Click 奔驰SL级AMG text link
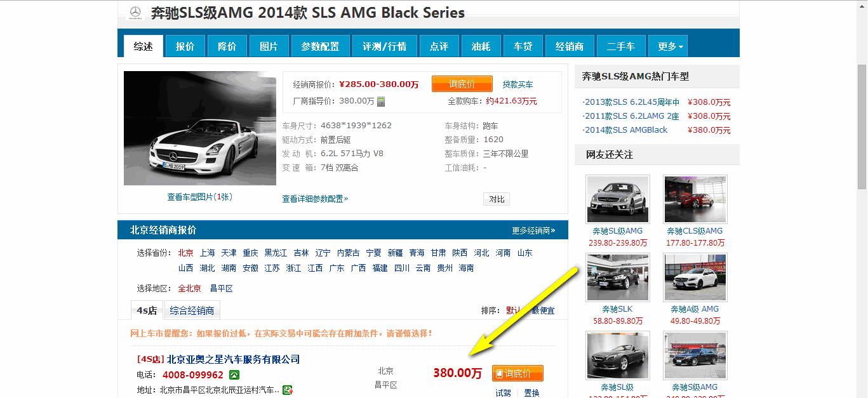This screenshot has width=868, height=398. coord(618,231)
